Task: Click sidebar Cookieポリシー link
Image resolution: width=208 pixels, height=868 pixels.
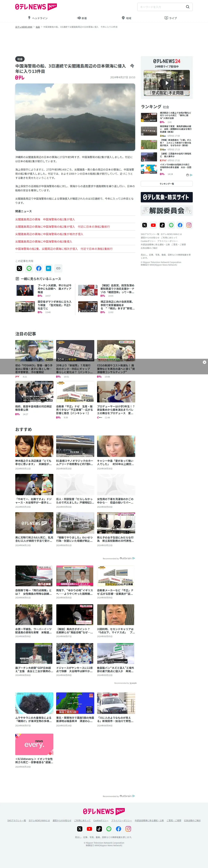Action: (148, 241)
